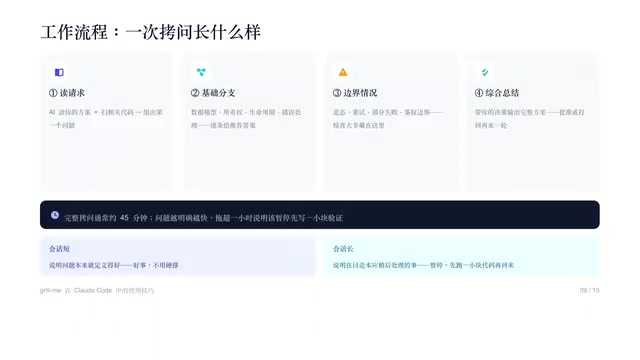Click the description under 读请求 starting with AI
Screen dimensions: 640x360
(x=106, y=118)
